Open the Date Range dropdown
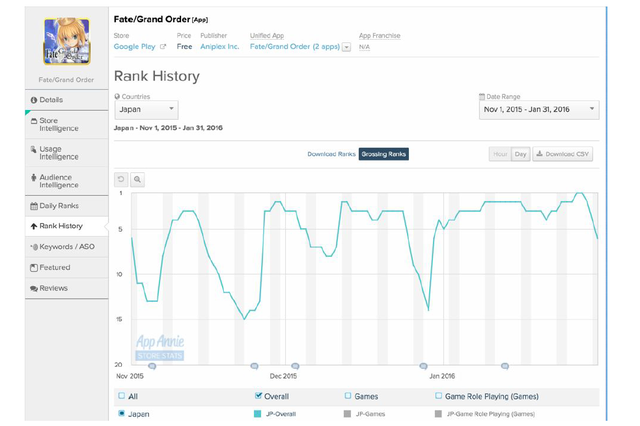The width and height of the screenshot is (640, 426). pos(539,109)
